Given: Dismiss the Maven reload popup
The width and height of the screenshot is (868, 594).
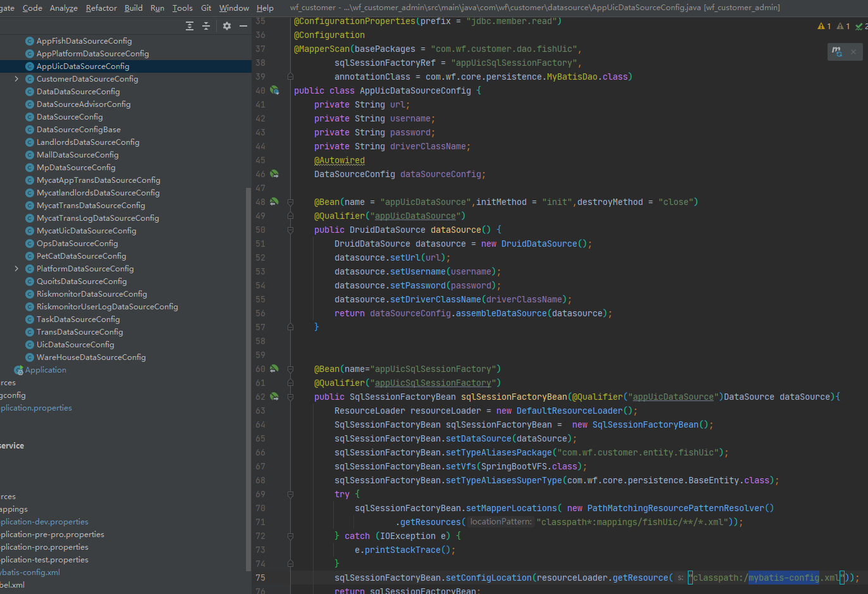Looking at the screenshot, I should click(x=853, y=52).
